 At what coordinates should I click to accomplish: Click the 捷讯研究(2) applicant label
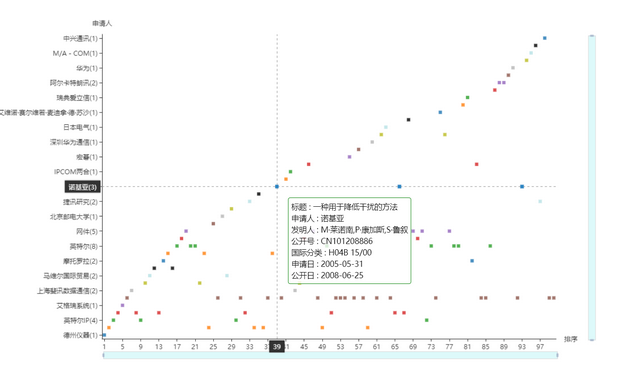80,202
